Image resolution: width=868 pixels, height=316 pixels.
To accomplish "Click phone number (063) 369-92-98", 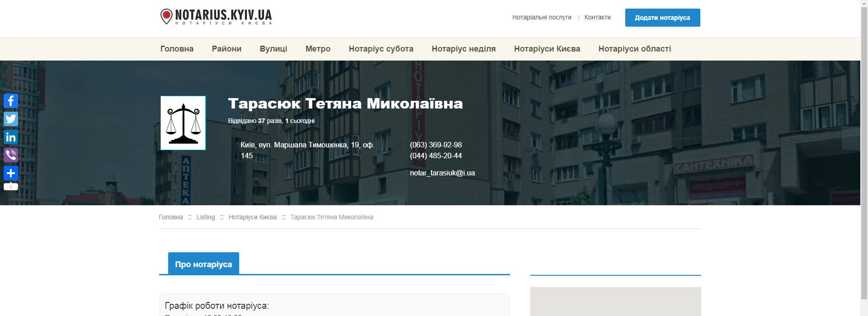I will point(436,145).
